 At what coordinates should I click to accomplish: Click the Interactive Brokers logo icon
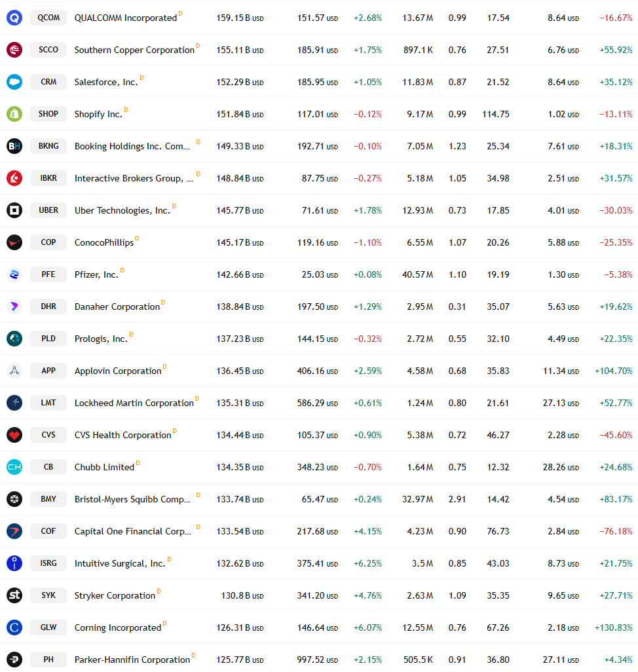(x=14, y=178)
